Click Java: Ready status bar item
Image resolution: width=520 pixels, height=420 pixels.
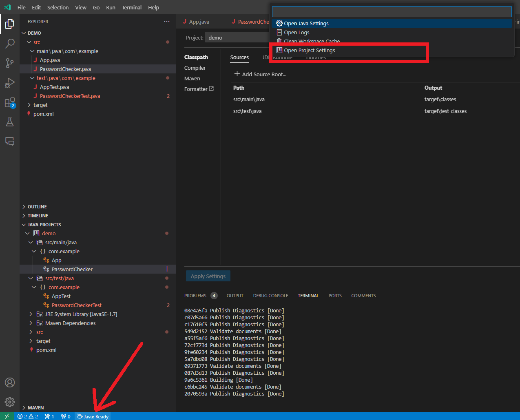coord(93,416)
